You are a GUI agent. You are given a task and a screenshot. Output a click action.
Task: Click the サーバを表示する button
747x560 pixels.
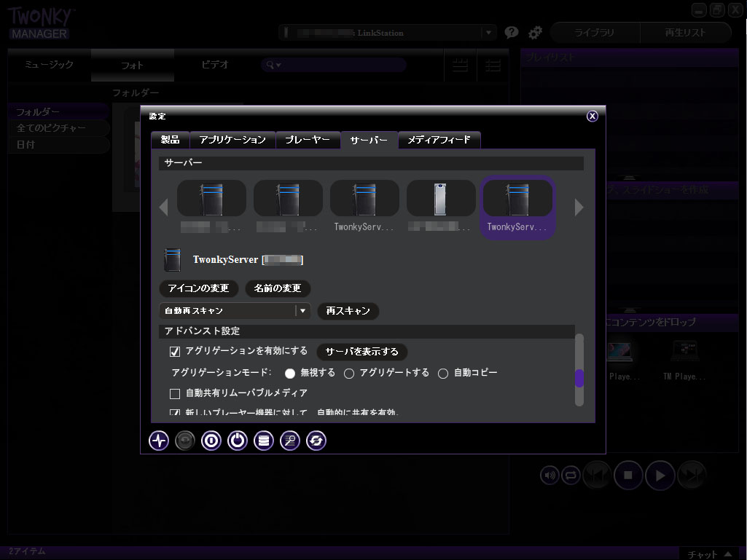tap(361, 352)
